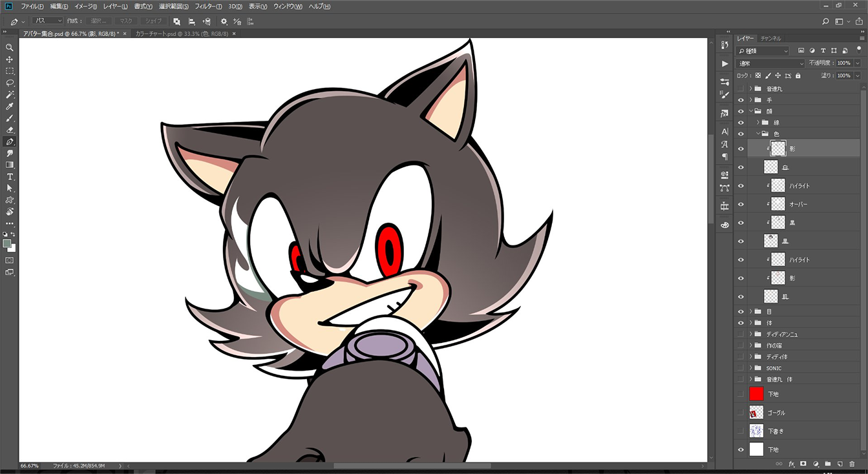Image resolution: width=868 pixels, height=474 pixels.
Task: Open the ファイル menu
Action: [32, 6]
